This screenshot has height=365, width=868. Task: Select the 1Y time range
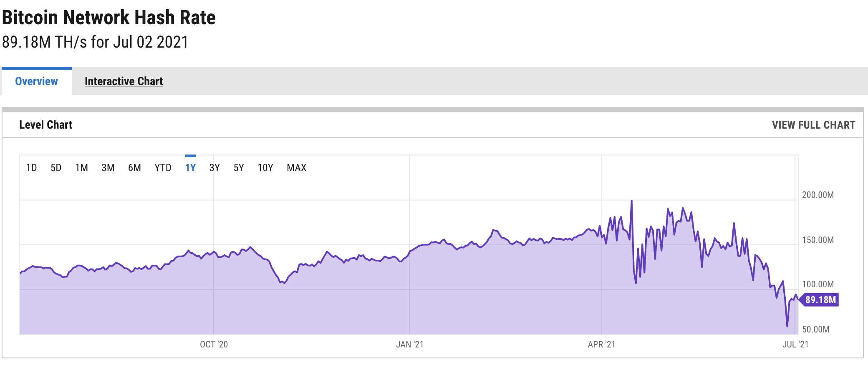tap(190, 168)
